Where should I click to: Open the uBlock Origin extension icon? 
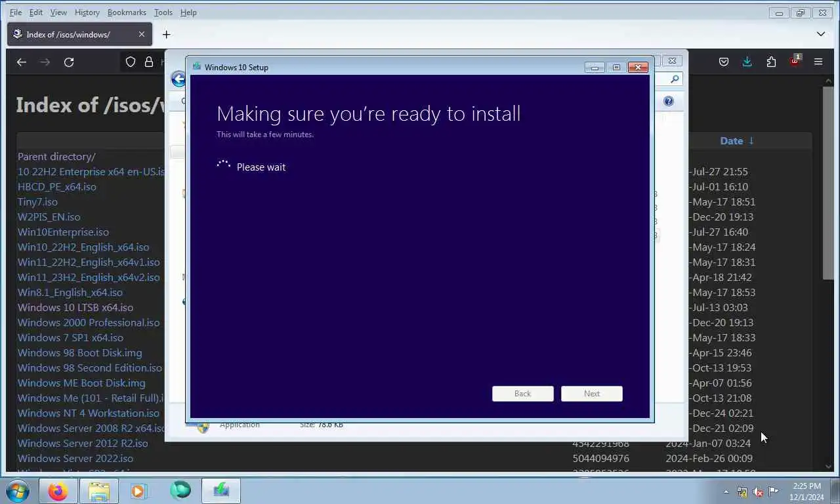click(795, 61)
